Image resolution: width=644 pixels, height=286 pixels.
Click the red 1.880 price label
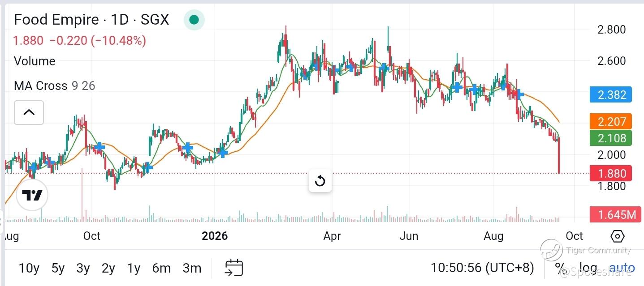tap(611, 173)
